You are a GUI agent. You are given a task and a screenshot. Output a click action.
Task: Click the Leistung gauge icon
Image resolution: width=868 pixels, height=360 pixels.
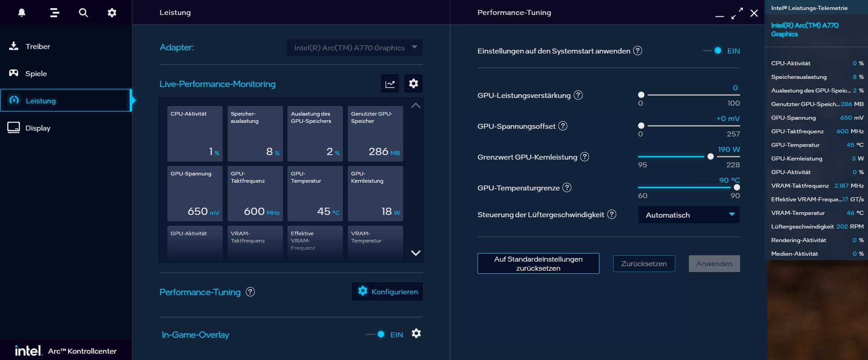[x=14, y=100]
